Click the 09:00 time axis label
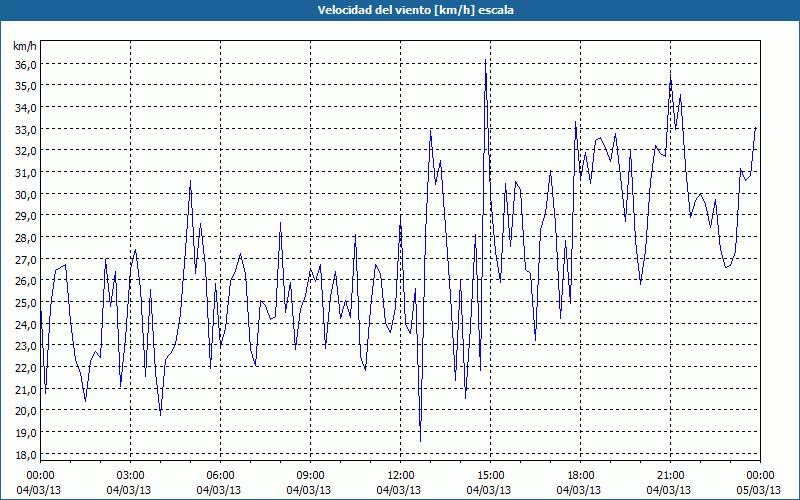Viewport: 800px width, 500px height. pos(310,476)
